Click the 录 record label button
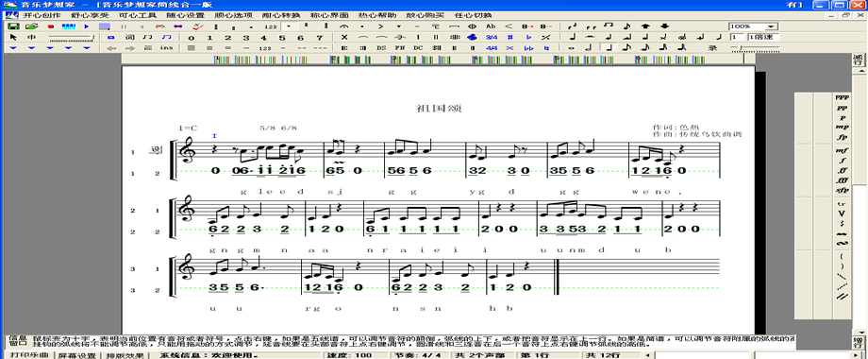 point(712,48)
